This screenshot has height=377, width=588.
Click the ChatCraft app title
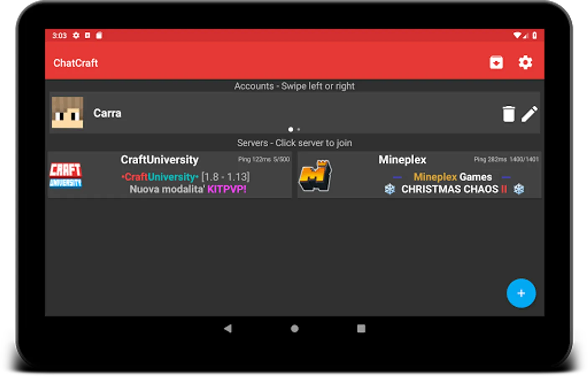76,63
